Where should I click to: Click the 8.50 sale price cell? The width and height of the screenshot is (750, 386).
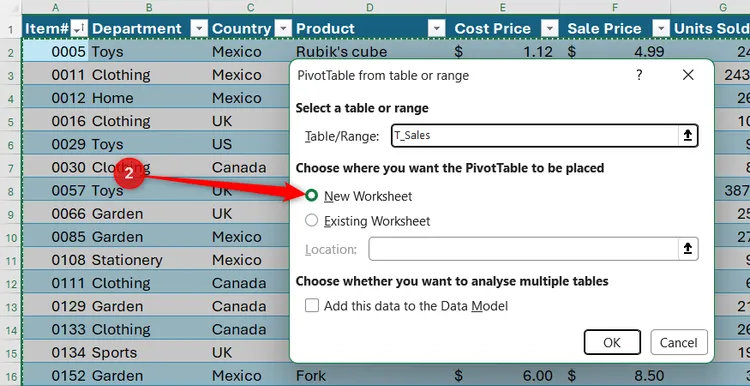pyautogui.click(x=615, y=376)
